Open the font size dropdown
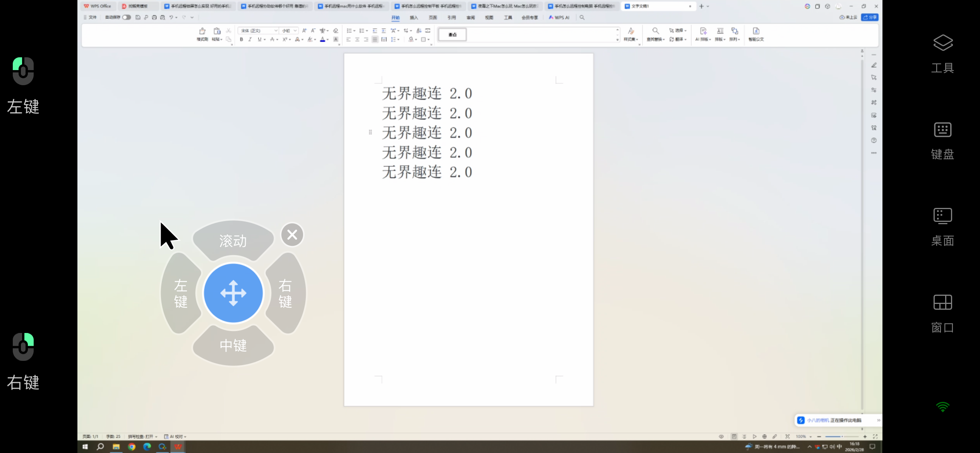This screenshot has height=453, width=980. [x=289, y=31]
